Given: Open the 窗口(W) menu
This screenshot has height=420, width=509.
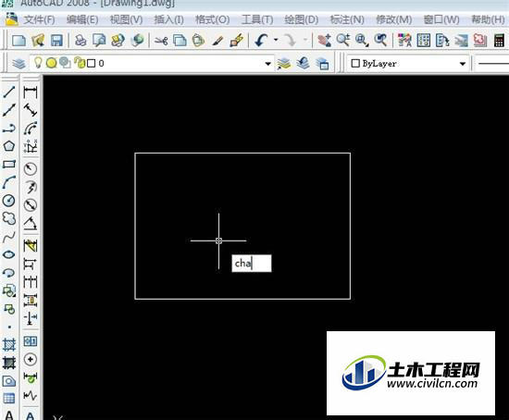Looking at the screenshot, I should point(441,19).
